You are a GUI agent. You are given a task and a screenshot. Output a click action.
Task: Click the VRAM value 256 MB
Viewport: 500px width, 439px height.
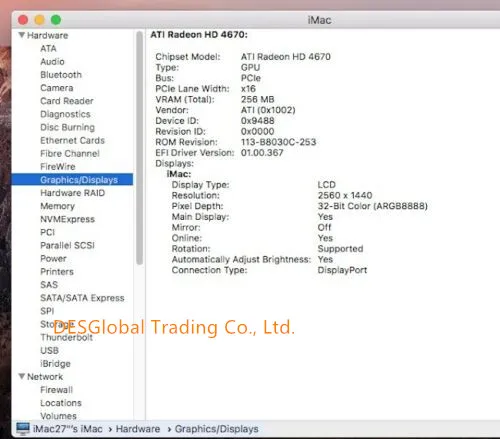pos(257,99)
